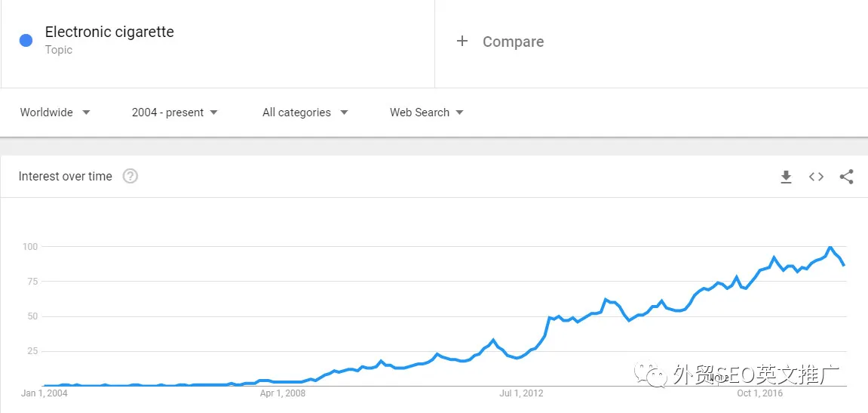
Task: Click the Interest over time heading
Action: pyautogui.click(x=65, y=177)
